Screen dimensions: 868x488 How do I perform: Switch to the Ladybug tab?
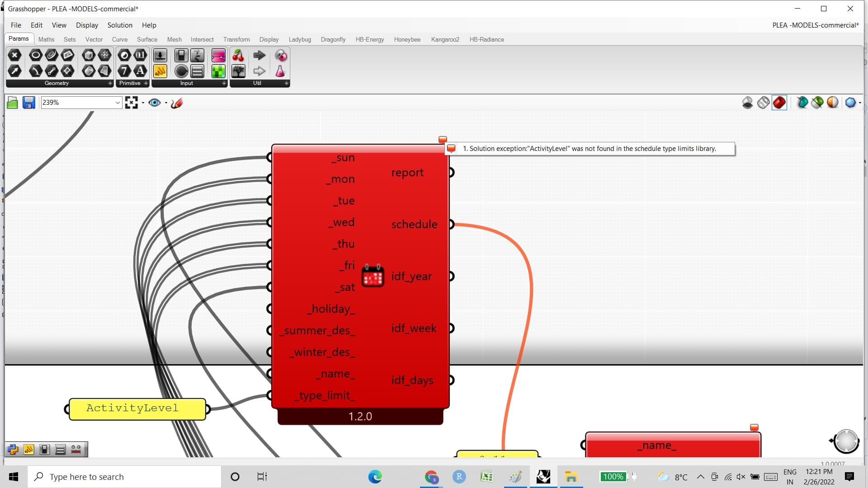(x=300, y=40)
